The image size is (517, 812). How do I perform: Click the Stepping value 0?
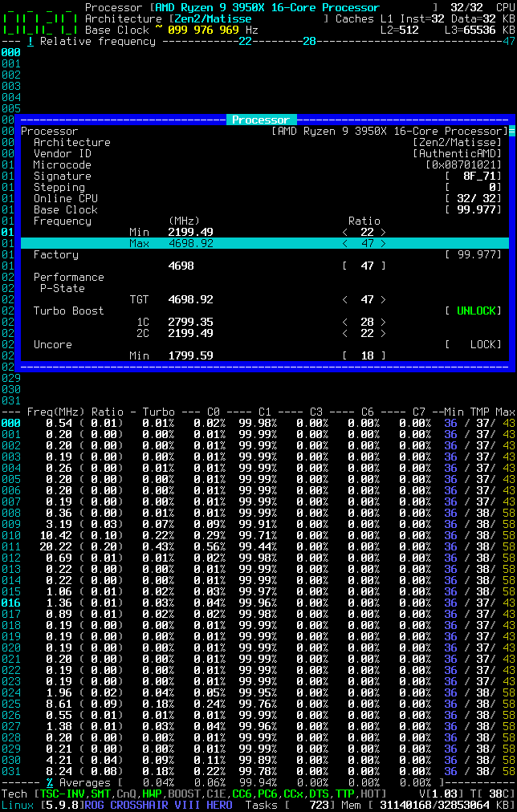coord(492,188)
